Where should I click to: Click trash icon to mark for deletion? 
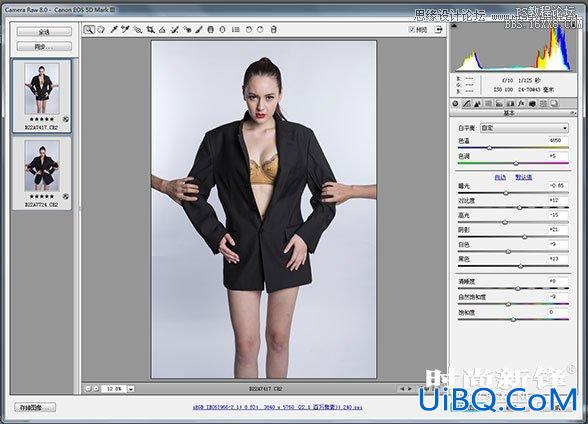[x=273, y=30]
